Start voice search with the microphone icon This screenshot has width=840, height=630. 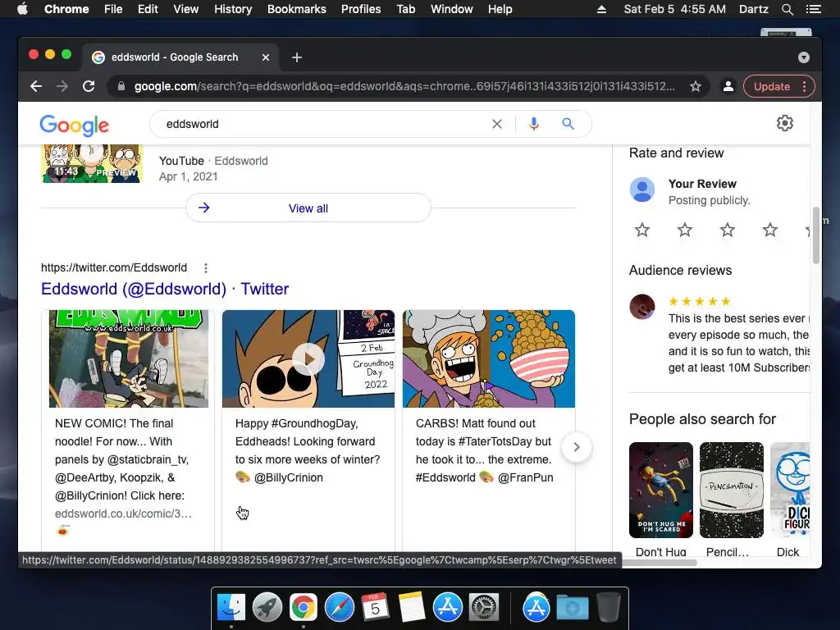(x=533, y=124)
